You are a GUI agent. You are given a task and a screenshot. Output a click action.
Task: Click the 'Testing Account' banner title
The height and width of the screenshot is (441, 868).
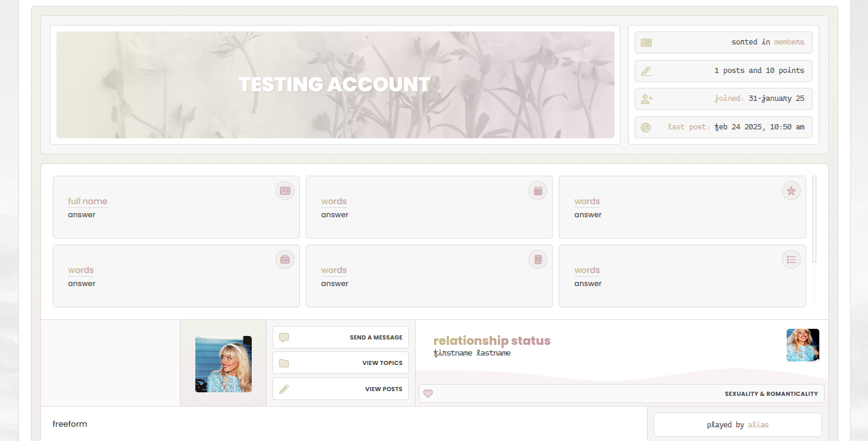(x=334, y=84)
